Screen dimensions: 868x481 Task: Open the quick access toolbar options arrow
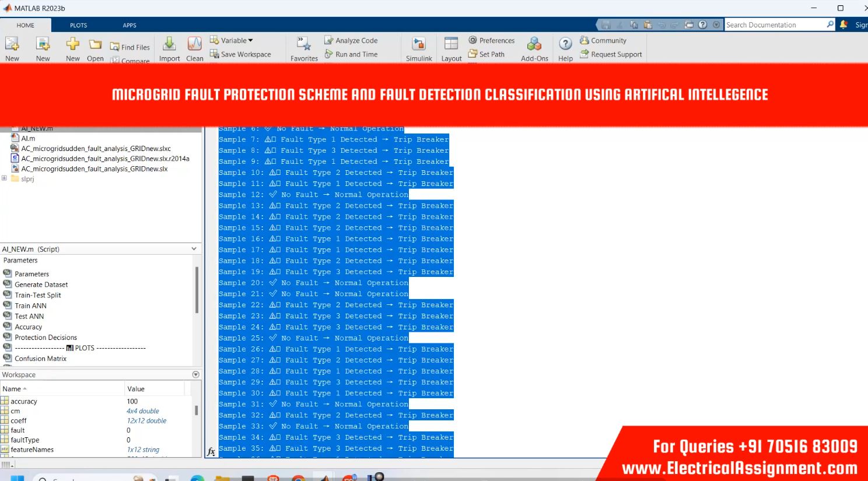coord(716,24)
